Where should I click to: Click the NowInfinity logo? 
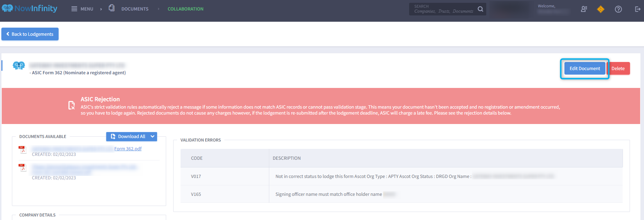pyautogui.click(x=29, y=8)
